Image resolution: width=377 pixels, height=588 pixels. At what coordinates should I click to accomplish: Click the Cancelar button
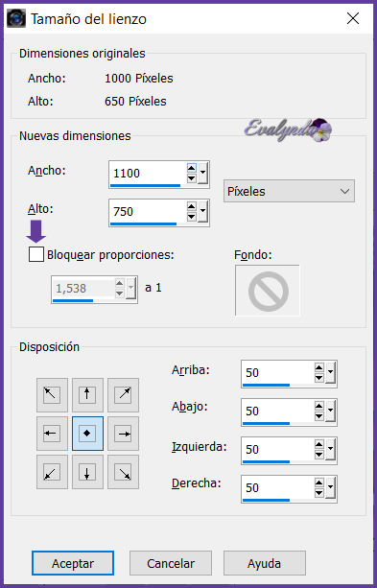[171, 563]
